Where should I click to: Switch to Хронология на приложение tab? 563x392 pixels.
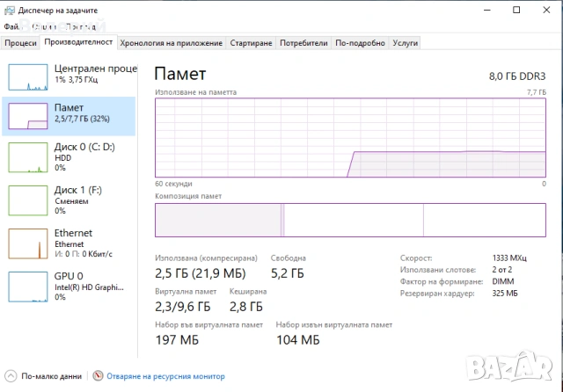coord(172,43)
